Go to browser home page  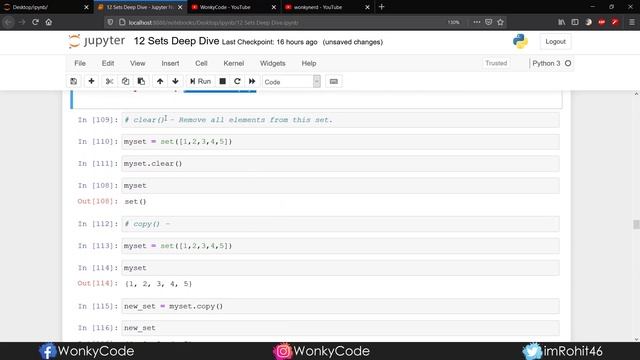click(x=49, y=22)
